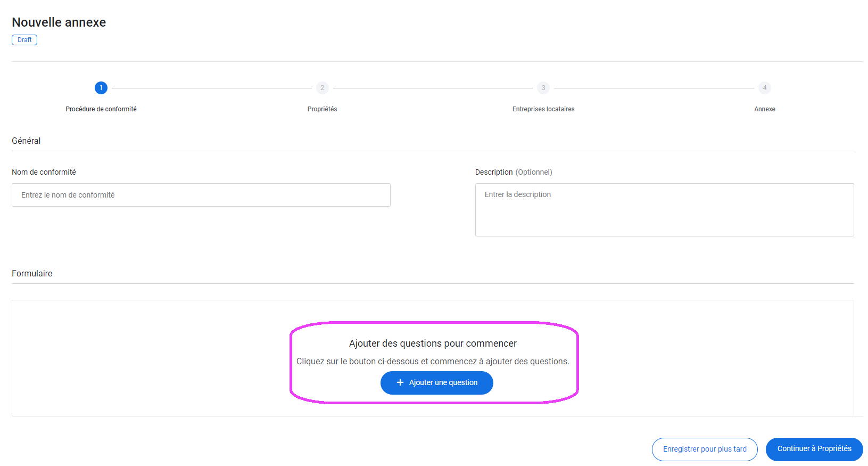Click the Nouvelle annexe page title
The height and width of the screenshot is (466, 868).
click(x=59, y=22)
